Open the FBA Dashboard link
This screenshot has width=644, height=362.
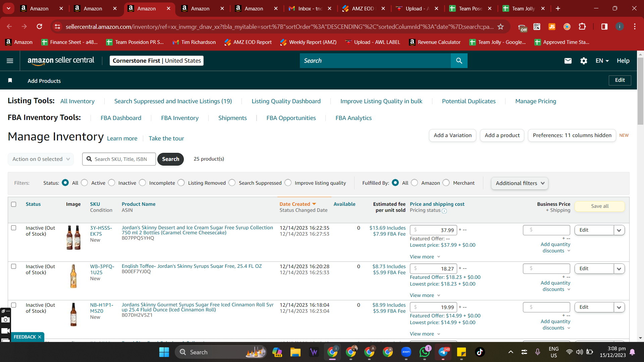[121, 118]
